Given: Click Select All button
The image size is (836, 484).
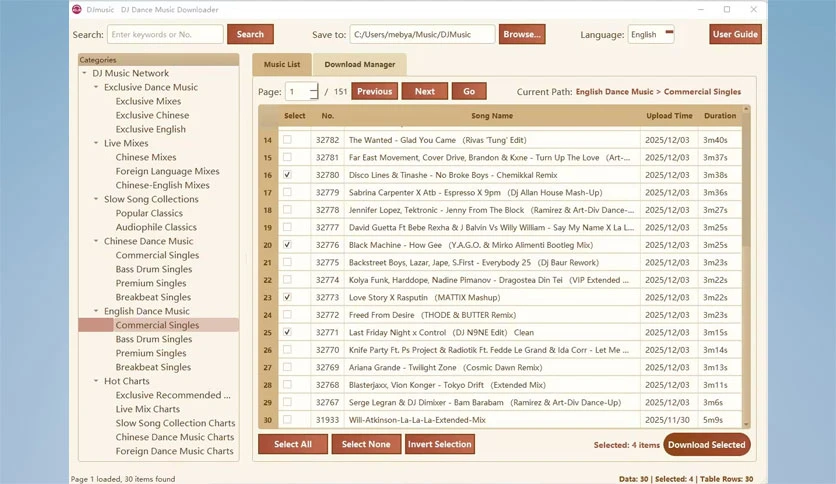Looking at the screenshot, I should pos(293,444).
